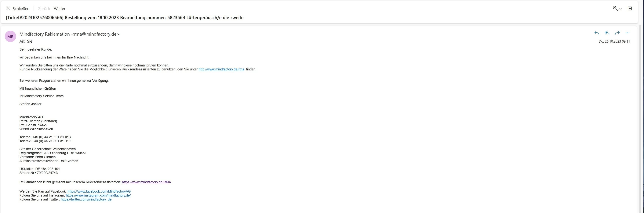Click the MR sender avatar
644x213 pixels.
point(10,37)
